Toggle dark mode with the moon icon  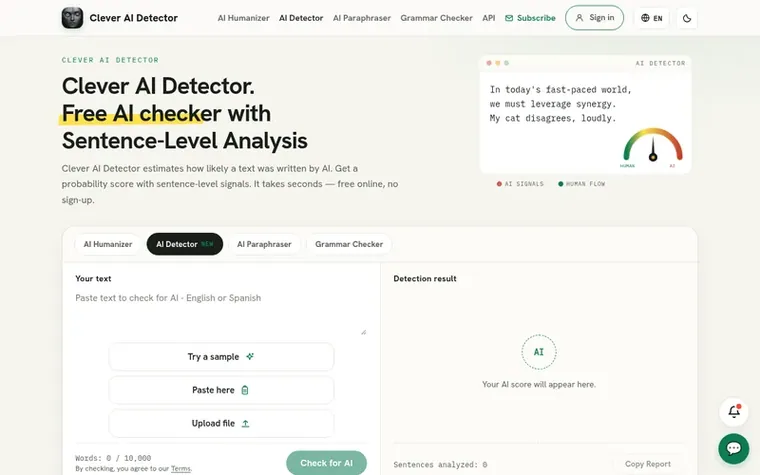tap(687, 18)
